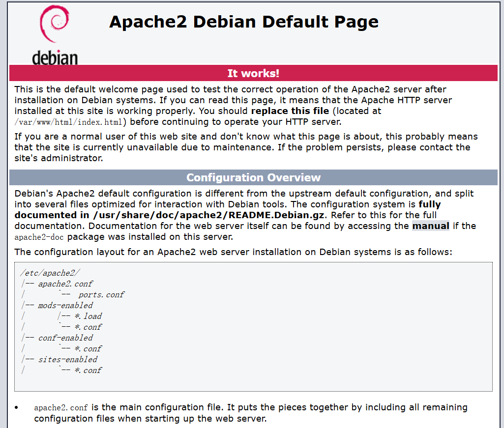
Task: Click the Apache2 Debian Default Page heading
Action: point(244,22)
